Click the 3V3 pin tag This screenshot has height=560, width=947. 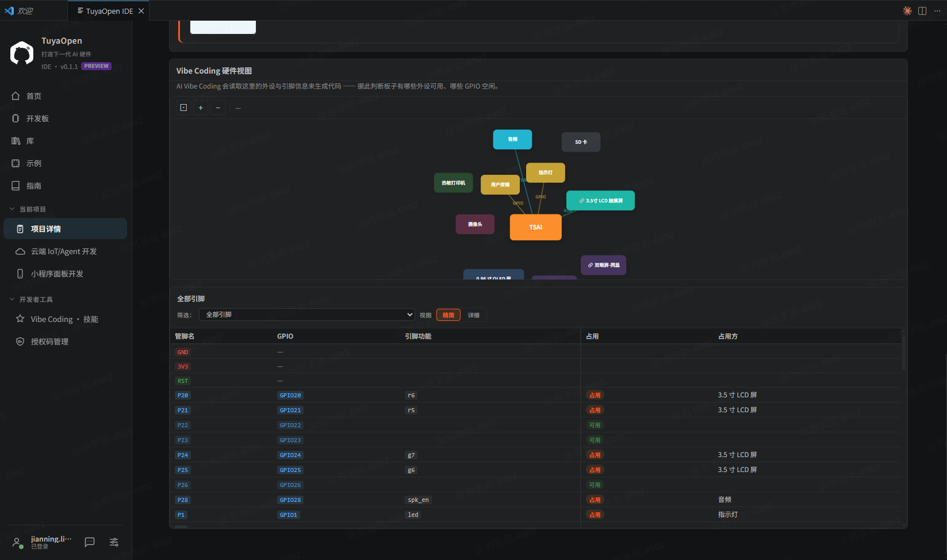(x=183, y=366)
